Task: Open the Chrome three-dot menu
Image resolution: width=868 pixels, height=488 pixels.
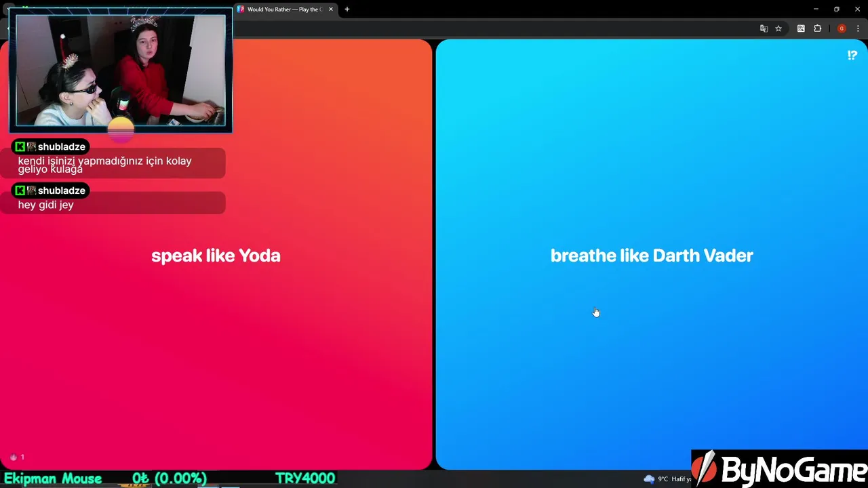Action: point(858,28)
